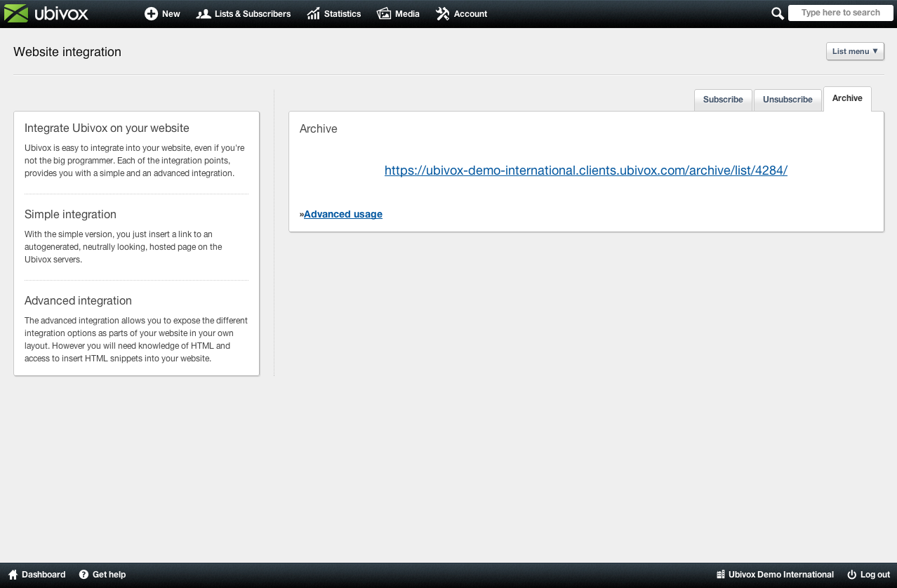
Task: Select the Archive tab
Action: pos(847,98)
